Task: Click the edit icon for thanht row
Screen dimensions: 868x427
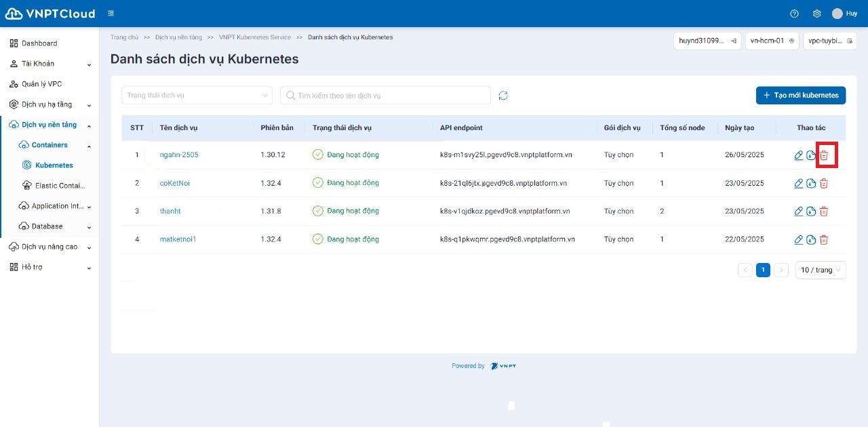Action: point(798,211)
